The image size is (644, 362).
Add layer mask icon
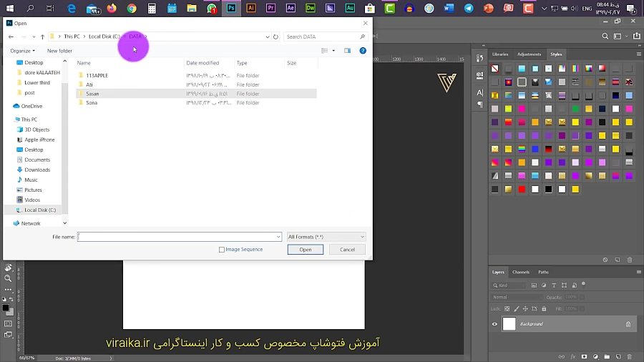pos(584,357)
